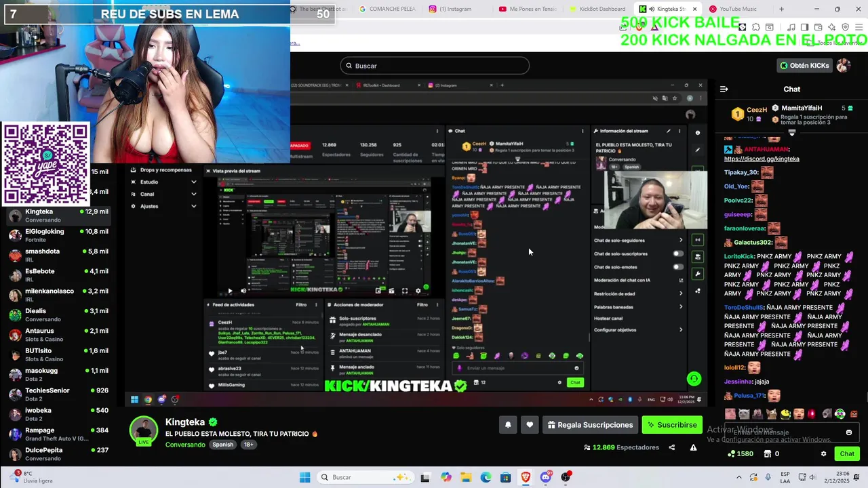Open the emoji picker in chat input

coord(848,432)
